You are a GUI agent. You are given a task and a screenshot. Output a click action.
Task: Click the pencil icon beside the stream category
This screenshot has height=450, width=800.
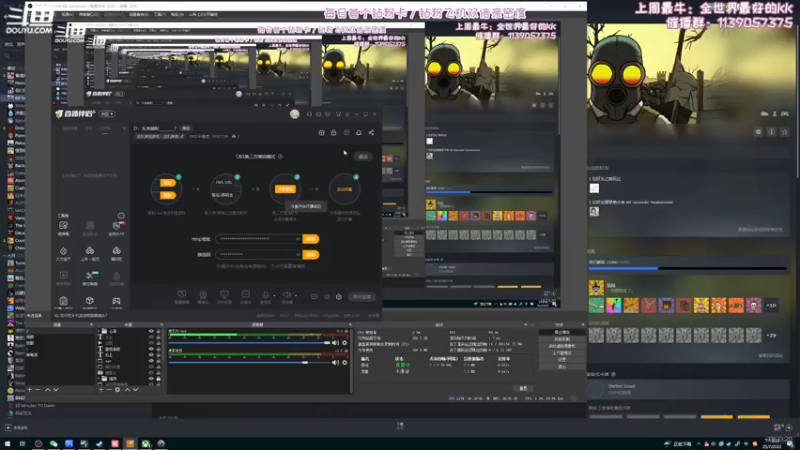(x=182, y=136)
